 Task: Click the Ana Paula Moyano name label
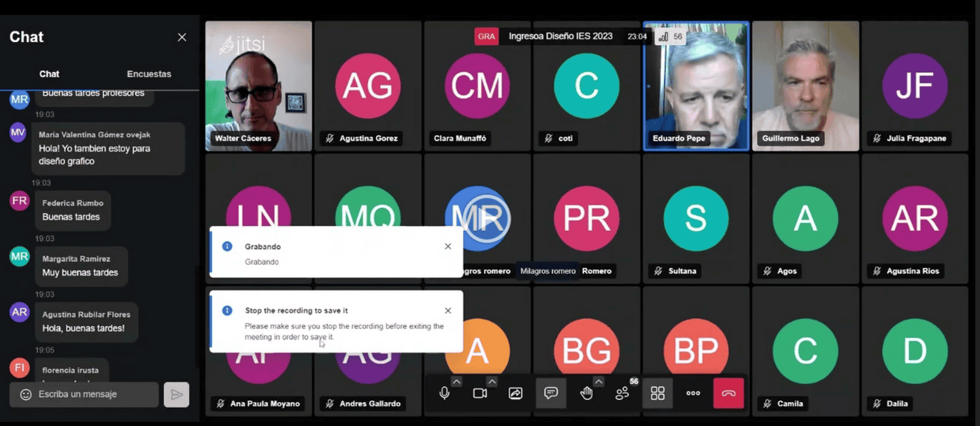pyautogui.click(x=265, y=404)
